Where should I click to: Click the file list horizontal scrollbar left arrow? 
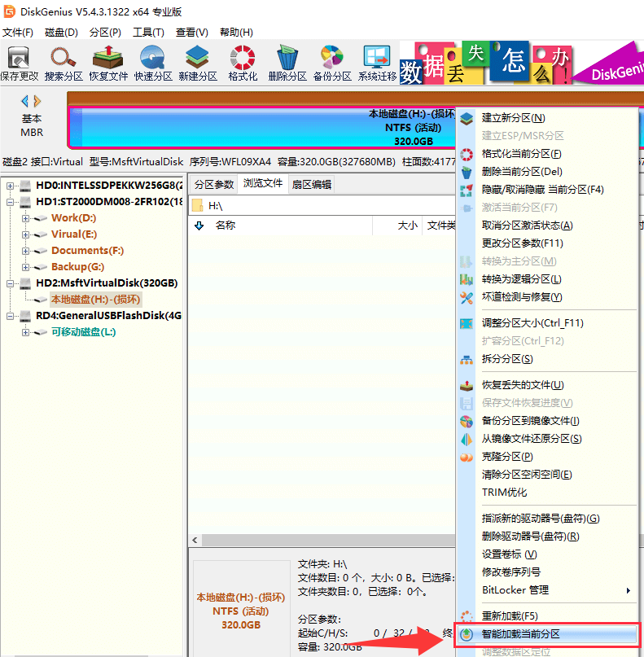(x=195, y=540)
